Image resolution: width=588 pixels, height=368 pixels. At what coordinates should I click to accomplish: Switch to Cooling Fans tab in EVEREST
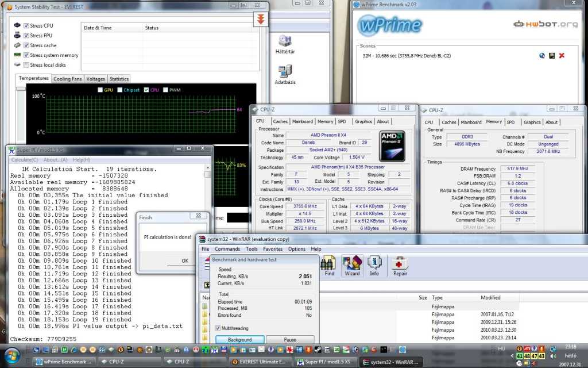(68, 79)
